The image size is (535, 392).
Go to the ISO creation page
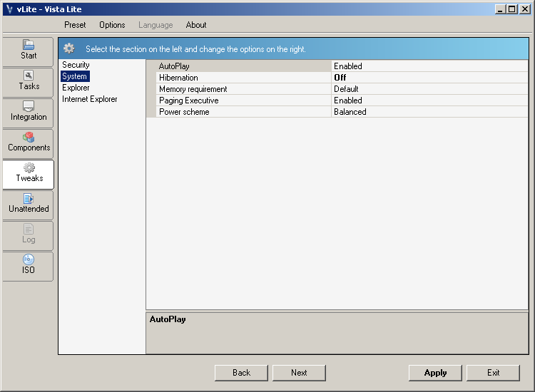(28, 267)
